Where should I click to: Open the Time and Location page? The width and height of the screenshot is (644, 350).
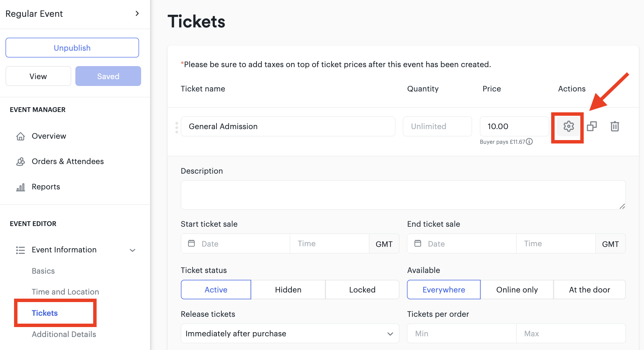tap(65, 292)
